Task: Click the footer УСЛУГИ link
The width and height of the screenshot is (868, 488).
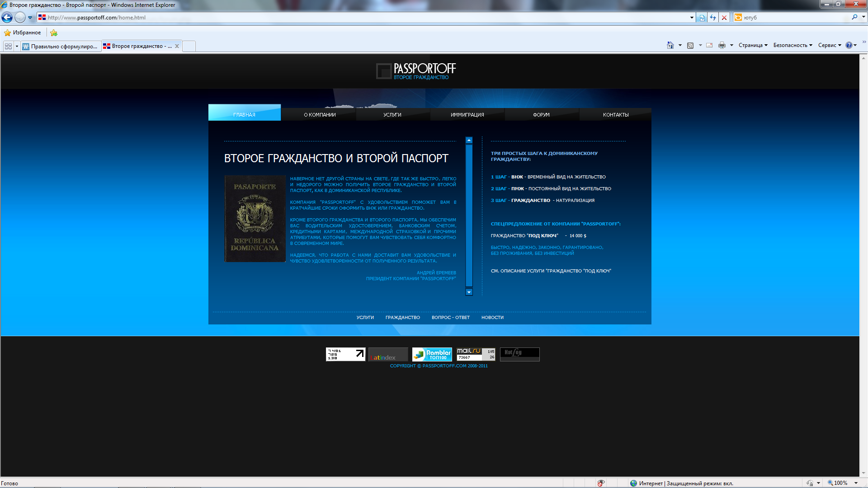Action: [x=365, y=318]
